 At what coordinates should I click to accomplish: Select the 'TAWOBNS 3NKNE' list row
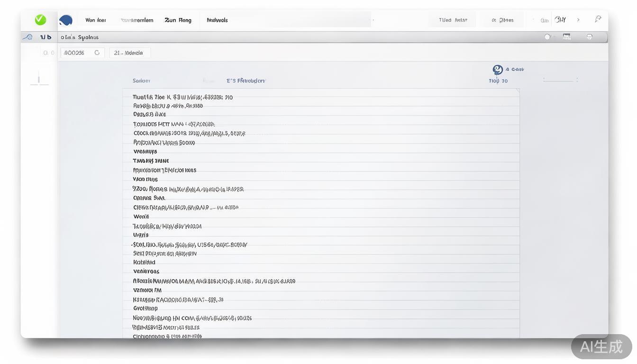[151, 161]
